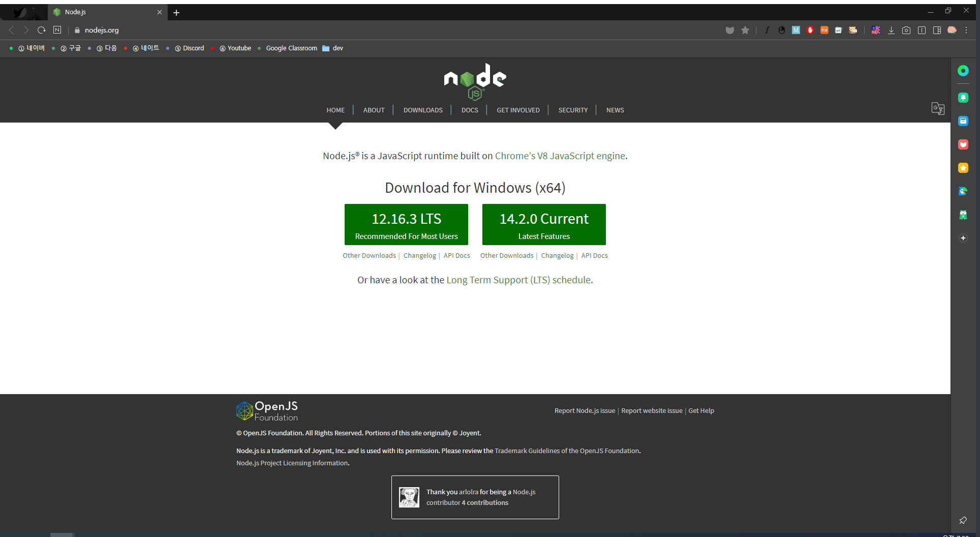Open Changelog under 12.16.3 LTS
The height and width of the screenshot is (537, 980).
point(420,256)
